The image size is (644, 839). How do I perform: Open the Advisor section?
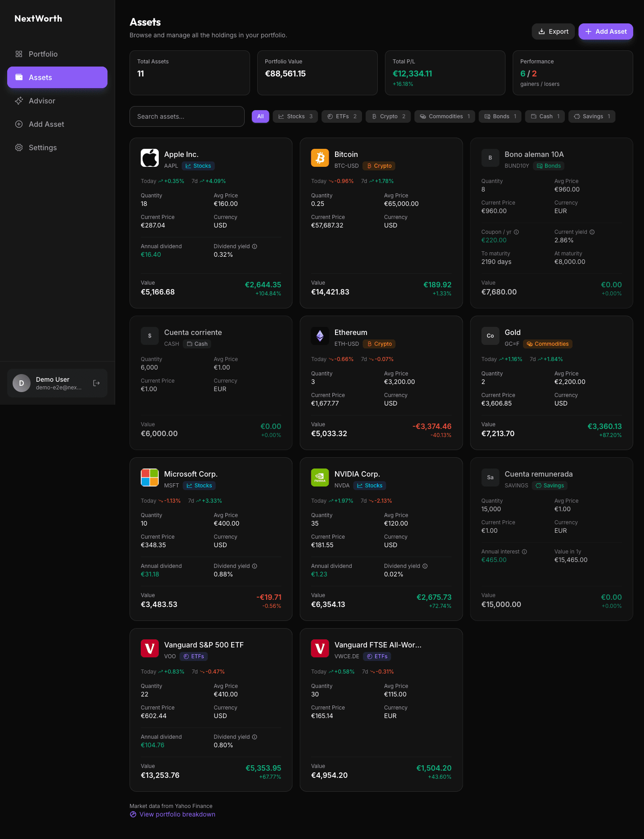57,101
